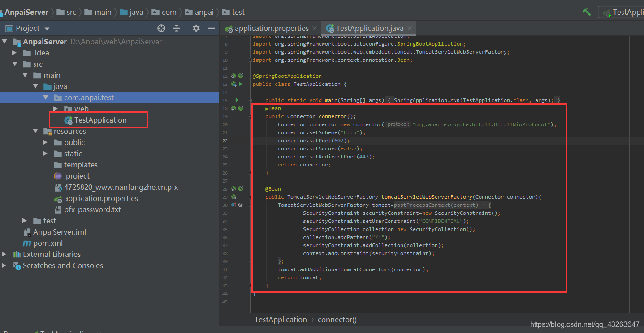The width and height of the screenshot is (644, 333).
Task: Expand the .idea folder arrow
Action: click(x=15, y=53)
